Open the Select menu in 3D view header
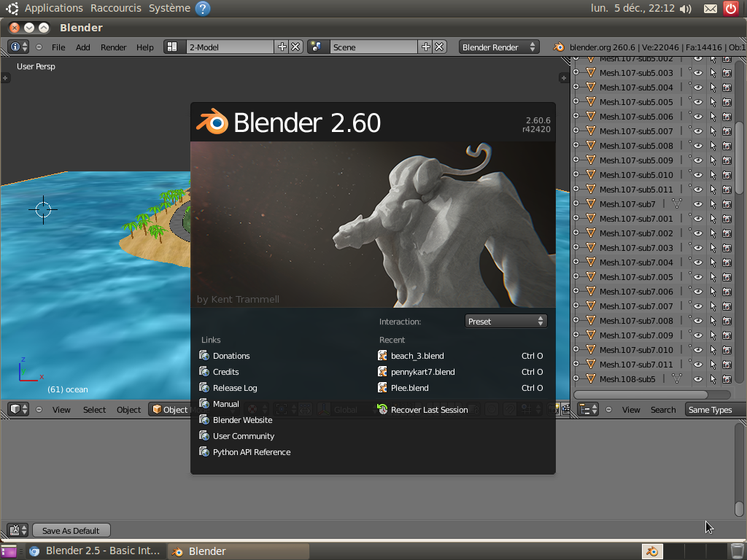This screenshot has height=560, width=747. coord(94,410)
